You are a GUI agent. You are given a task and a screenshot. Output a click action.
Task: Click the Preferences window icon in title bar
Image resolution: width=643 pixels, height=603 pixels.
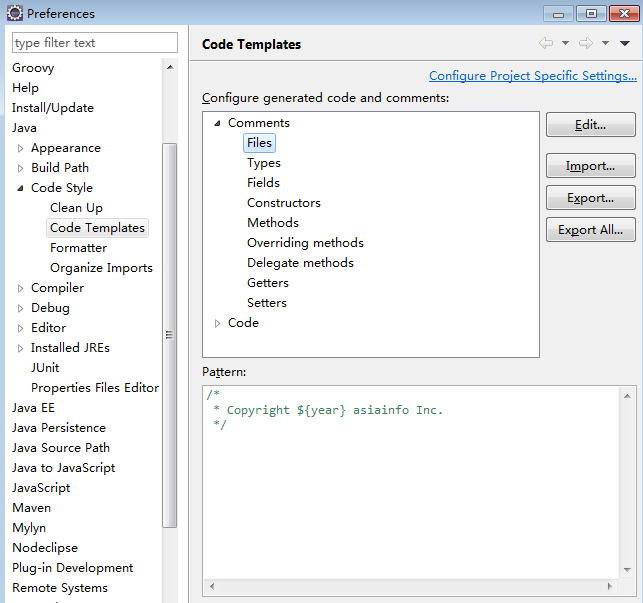(15, 14)
